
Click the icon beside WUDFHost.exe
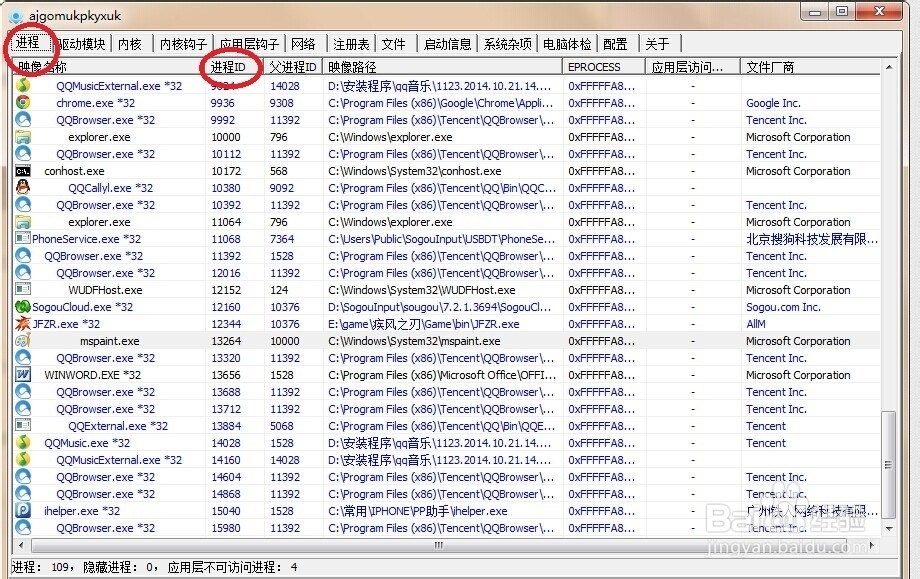(23, 290)
